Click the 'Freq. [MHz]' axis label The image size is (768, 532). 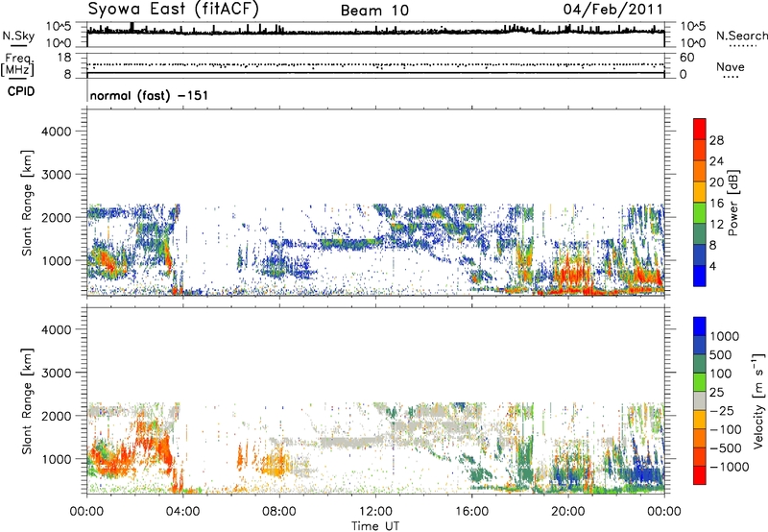point(18,65)
